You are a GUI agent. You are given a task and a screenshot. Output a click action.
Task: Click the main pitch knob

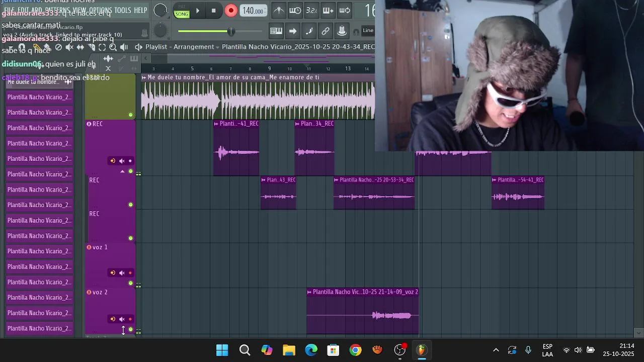coord(160,31)
